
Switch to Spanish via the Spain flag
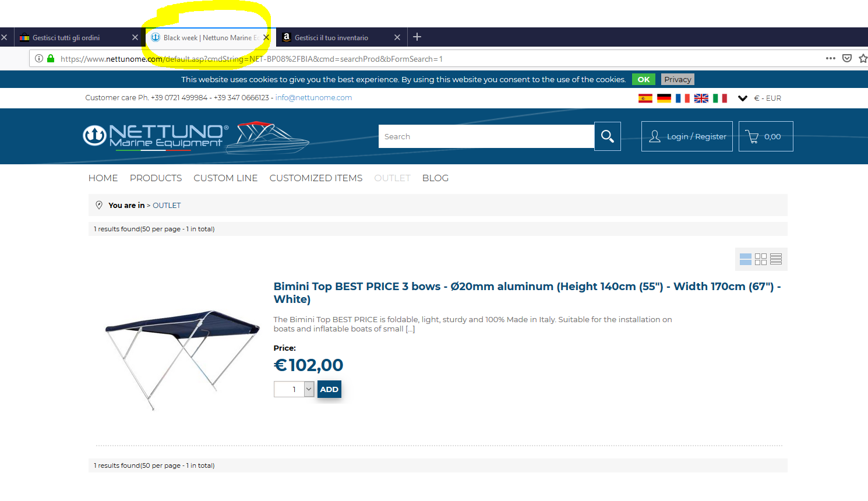[645, 98]
